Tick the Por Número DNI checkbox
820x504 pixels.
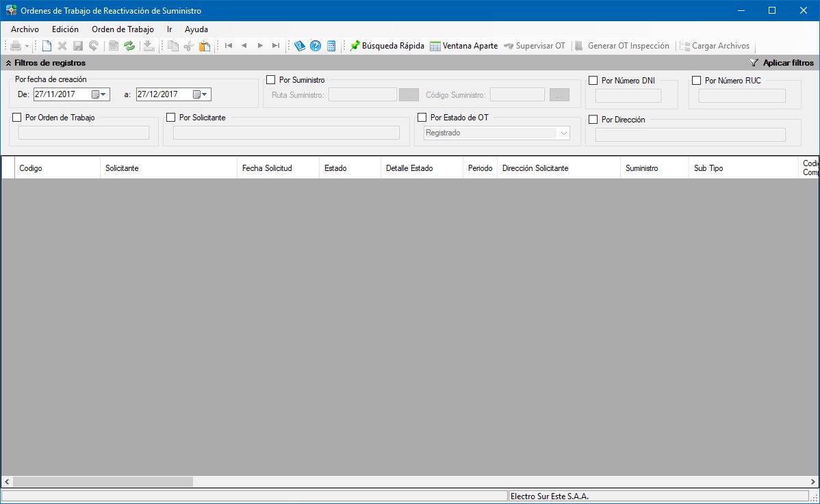(593, 81)
